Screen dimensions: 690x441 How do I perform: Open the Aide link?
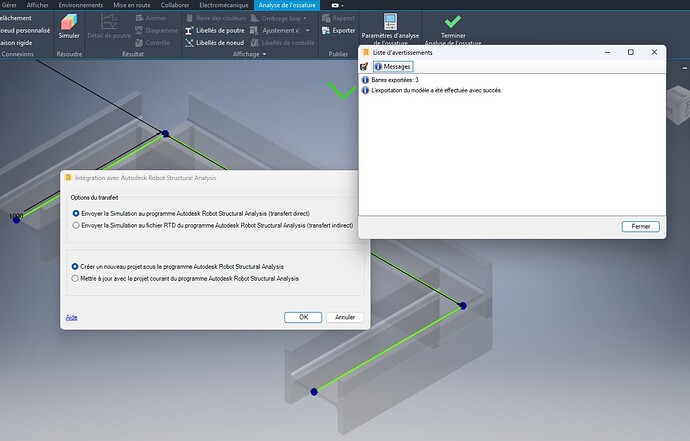click(x=72, y=317)
